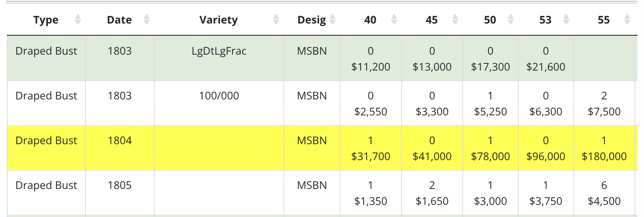Click $4,500 price for 1805
The image size is (644, 217).
pyautogui.click(x=604, y=201)
